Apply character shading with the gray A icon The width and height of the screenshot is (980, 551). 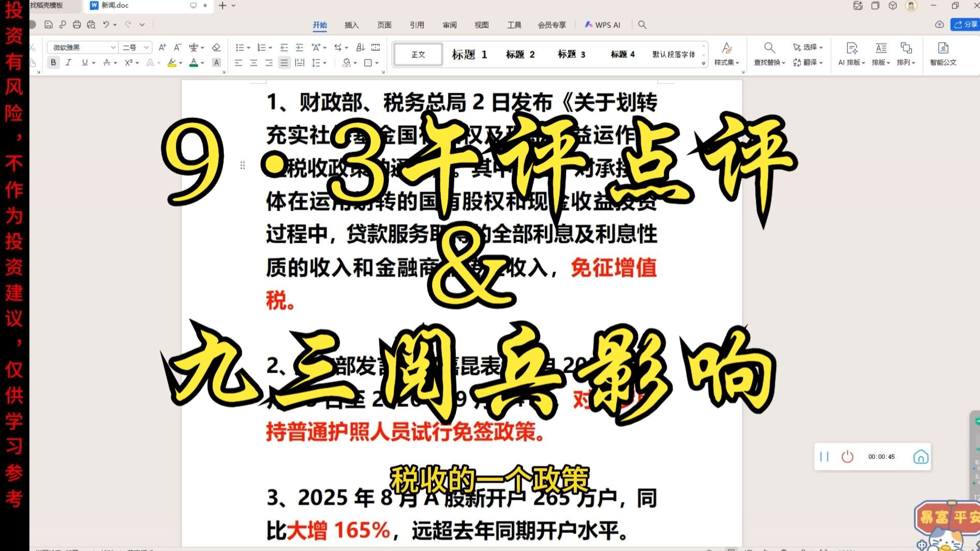(216, 63)
